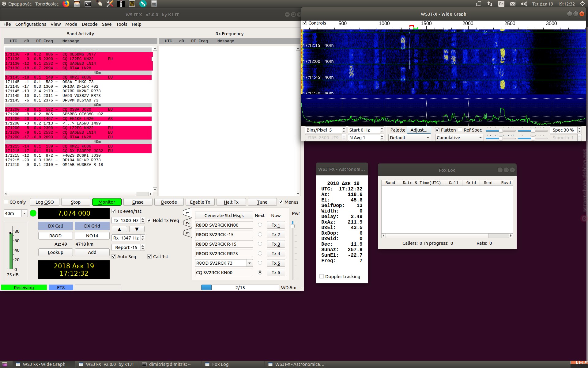Click the Adjust... palette button
The height and width of the screenshot is (368, 588).
tap(419, 130)
